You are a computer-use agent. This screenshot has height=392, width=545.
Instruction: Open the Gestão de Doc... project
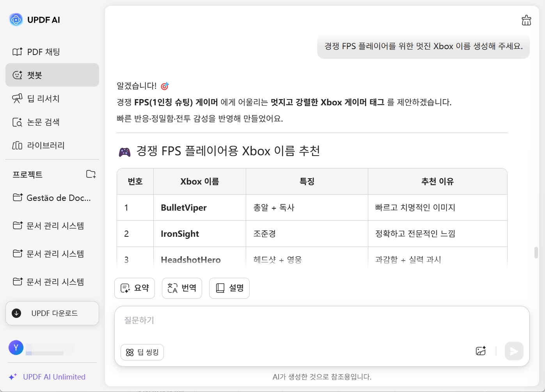(x=52, y=198)
